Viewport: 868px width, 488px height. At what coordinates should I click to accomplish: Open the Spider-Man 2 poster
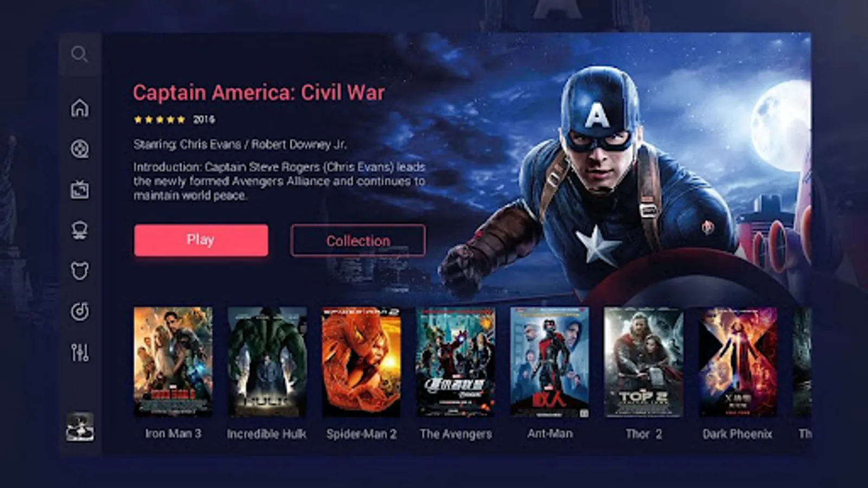(x=361, y=362)
